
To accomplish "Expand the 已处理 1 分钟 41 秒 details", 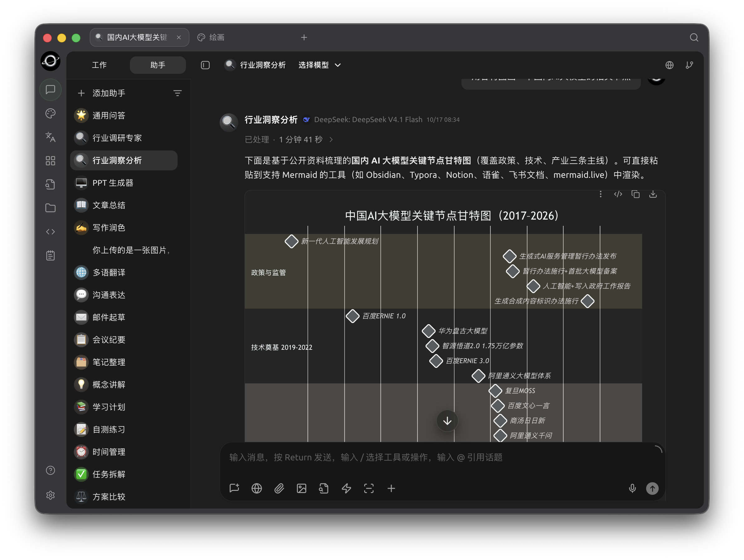I will pyautogui.click(x=289, y=140).
